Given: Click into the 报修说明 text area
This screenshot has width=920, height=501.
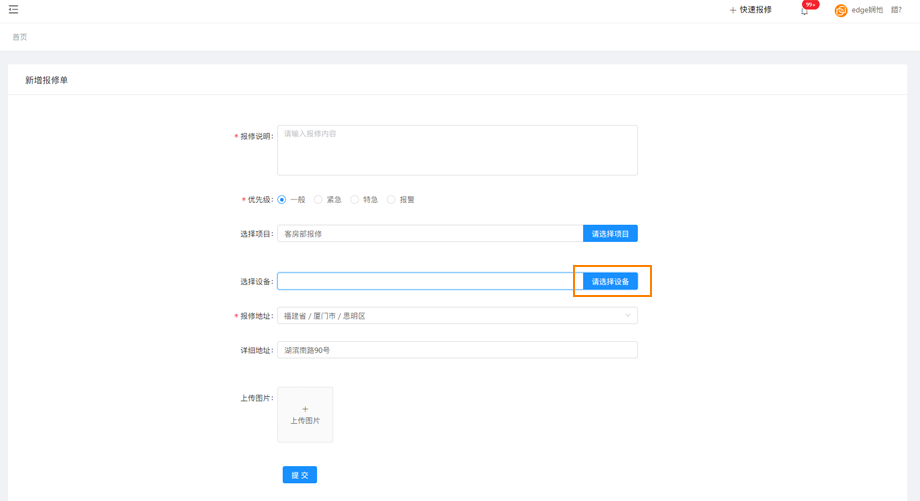Looking at the screenshot, I should pyautogui.click(x=457, y=150).
